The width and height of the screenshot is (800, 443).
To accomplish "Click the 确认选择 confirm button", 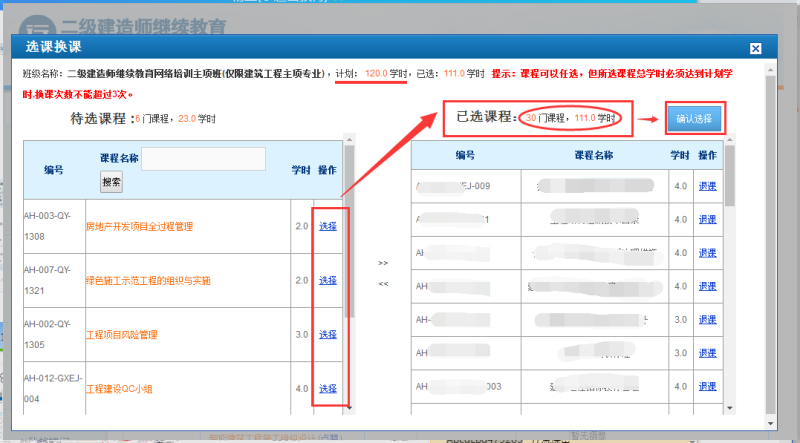I will point(693,118).
